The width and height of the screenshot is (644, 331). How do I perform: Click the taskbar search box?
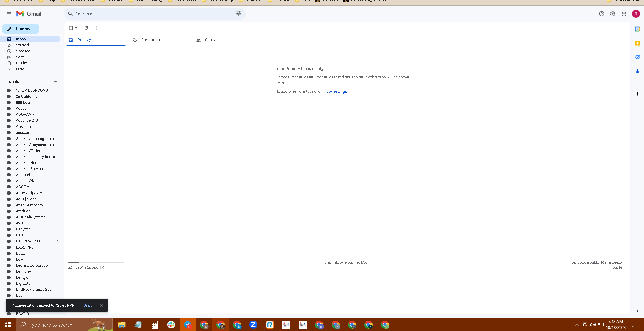pos(64,325)
